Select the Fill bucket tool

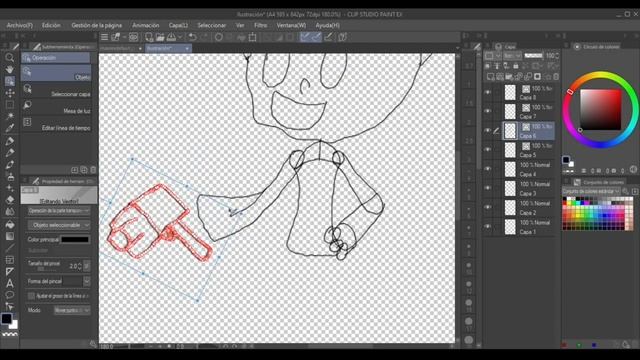(x=10, y=224)
